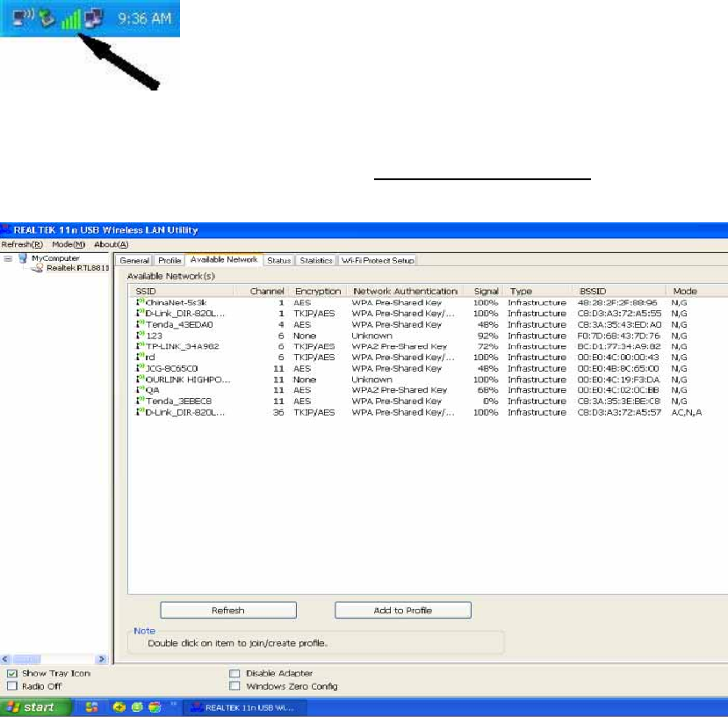The height and width of the screenshot is (717, 728).
Task: Click the green signal bars tray icon
Action: coord(71,19)
